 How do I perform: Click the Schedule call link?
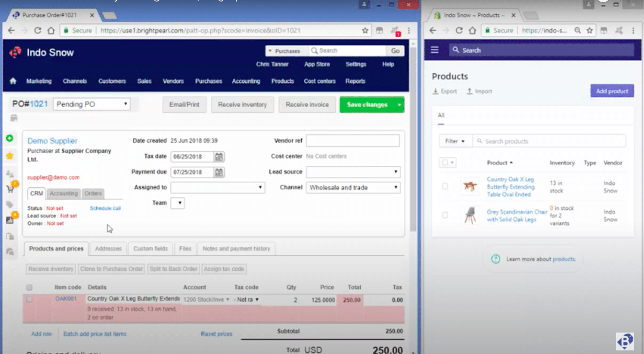105,208
